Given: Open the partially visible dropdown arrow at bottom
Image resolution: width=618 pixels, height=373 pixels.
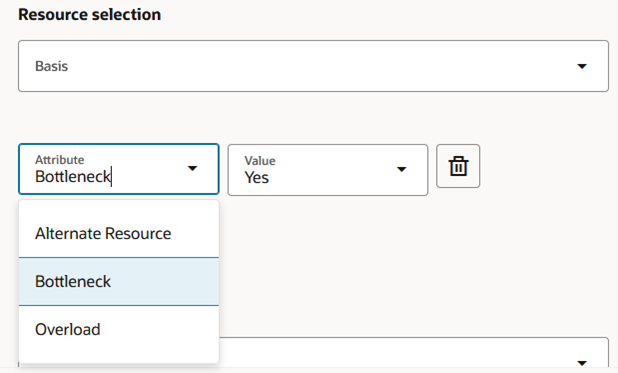Looking at the screenshot, I should pyautogui.click(x=582, y=362).
